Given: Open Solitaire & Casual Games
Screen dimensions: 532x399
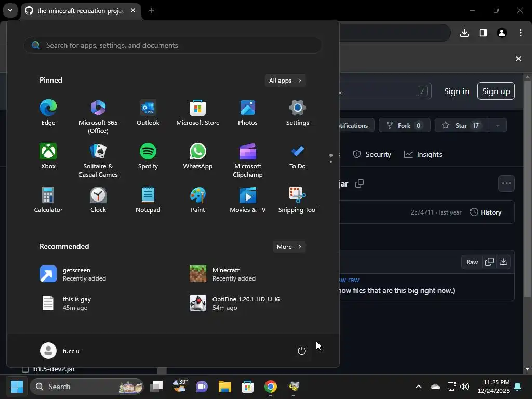Looking at the screenshot, I should [x=98, y=160].
